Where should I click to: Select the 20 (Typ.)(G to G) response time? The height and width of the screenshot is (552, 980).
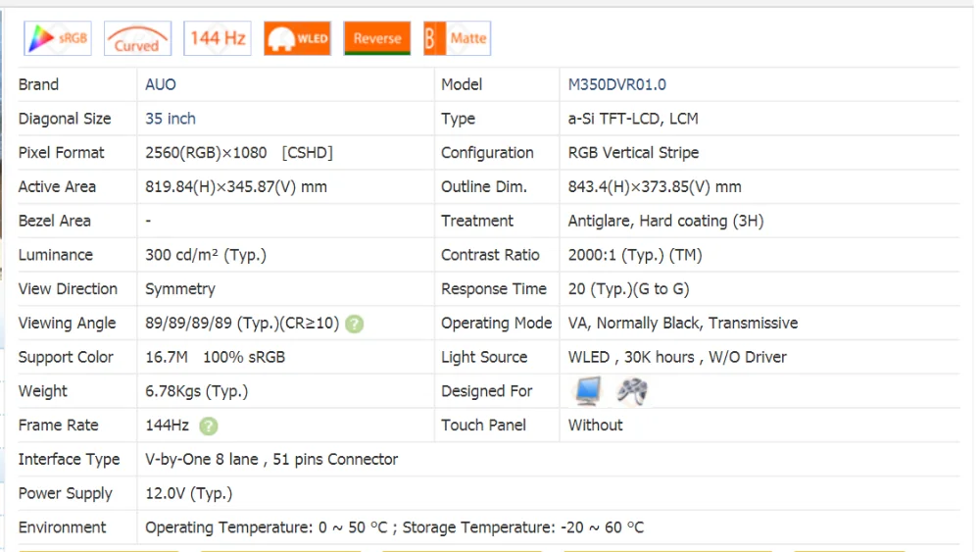point(628,289)
